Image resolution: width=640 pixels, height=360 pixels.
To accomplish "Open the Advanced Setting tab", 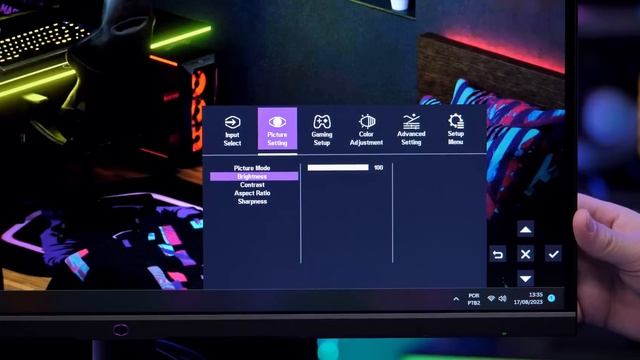I will tap(411, 130).
